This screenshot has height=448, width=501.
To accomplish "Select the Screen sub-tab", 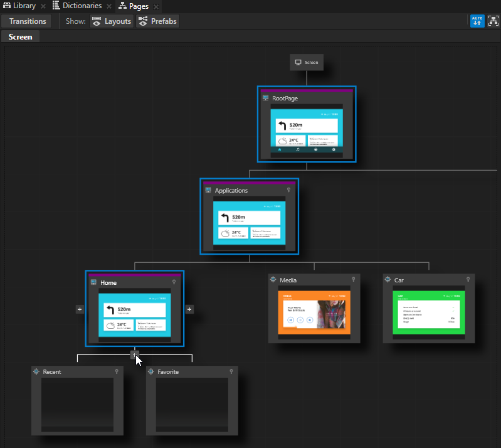I will [x=20, y=37].
